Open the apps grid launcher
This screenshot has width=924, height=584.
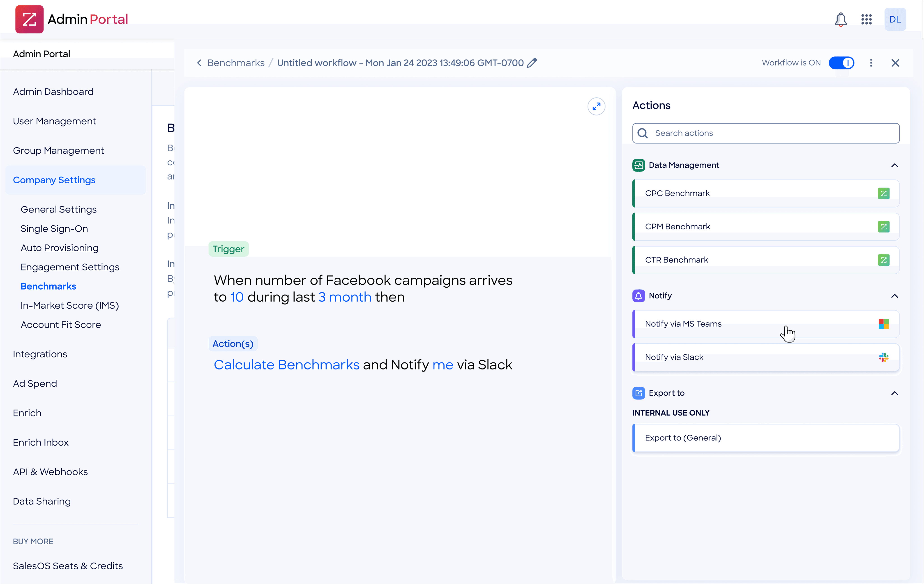[866, 19]
